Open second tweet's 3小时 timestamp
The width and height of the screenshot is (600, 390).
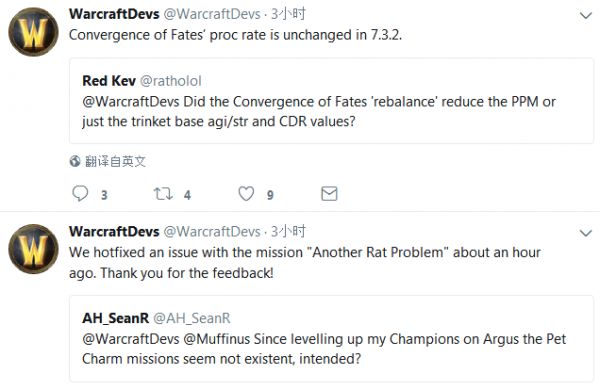click(x=288, y=232)
